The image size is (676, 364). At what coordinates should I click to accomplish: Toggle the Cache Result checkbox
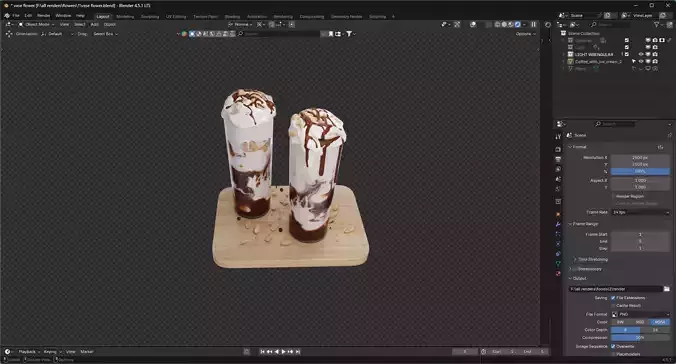point(613,305)
